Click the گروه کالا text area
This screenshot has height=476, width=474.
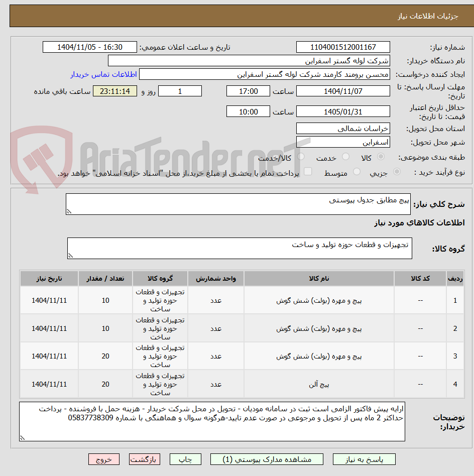click(240, 249)
